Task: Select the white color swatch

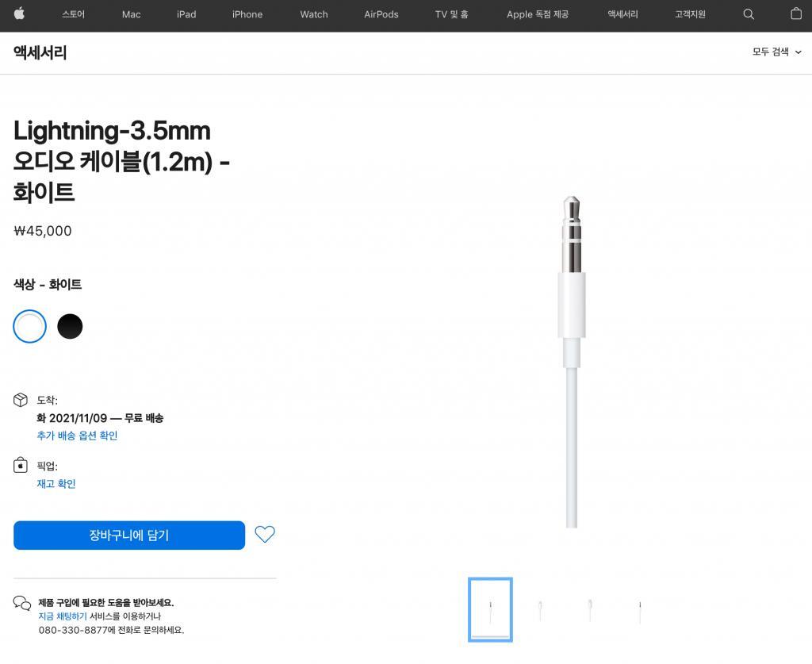Action: [29, 326]
